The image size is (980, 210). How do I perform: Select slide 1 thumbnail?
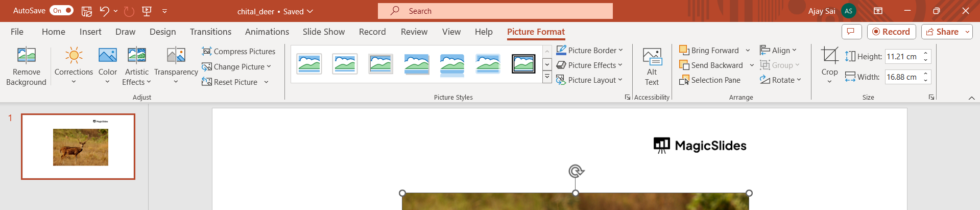click(x=78, y=147)
